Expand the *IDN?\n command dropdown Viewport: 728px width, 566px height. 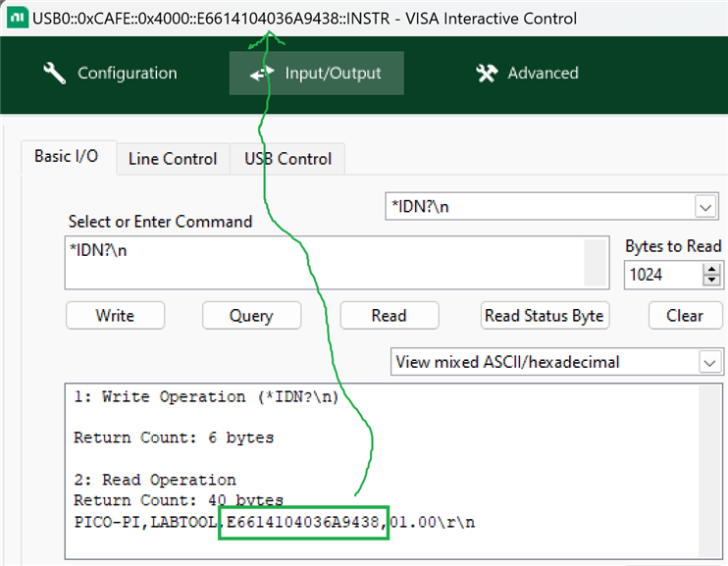pos(705,207)
